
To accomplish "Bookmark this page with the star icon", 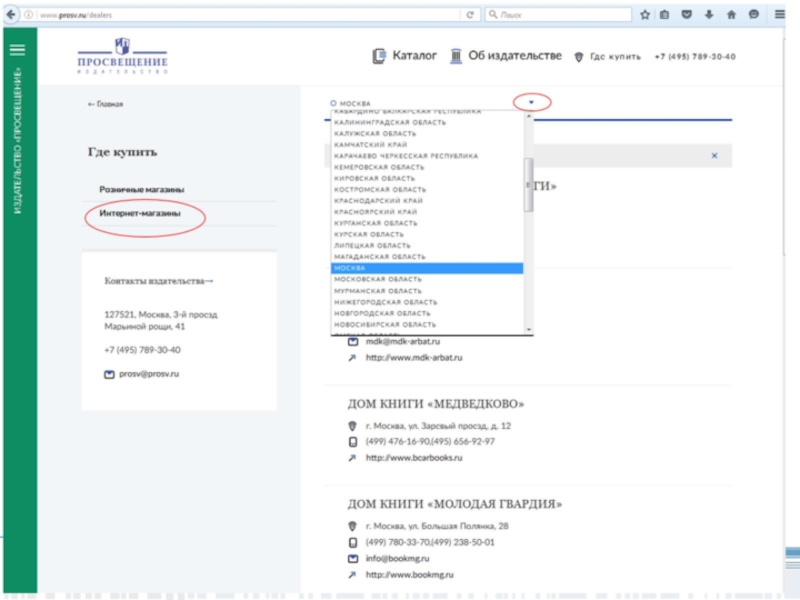I will click(645, 15).
